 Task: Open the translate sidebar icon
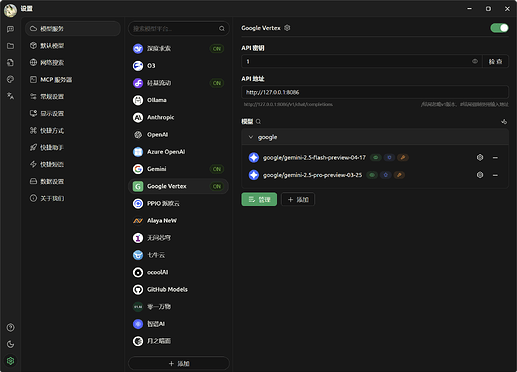point(10,96)
